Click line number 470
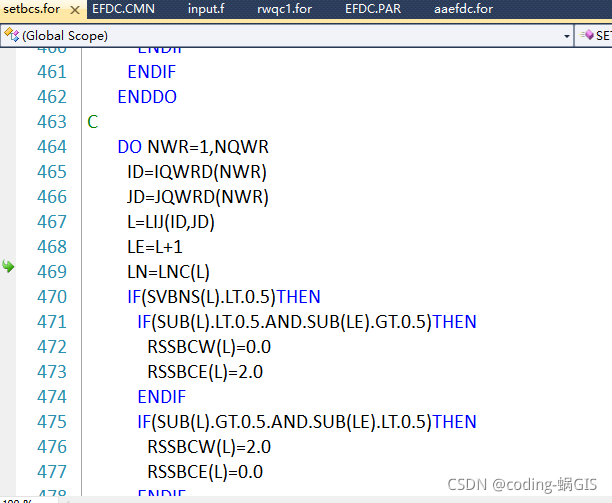612x503 pixels. click(52, 297)
